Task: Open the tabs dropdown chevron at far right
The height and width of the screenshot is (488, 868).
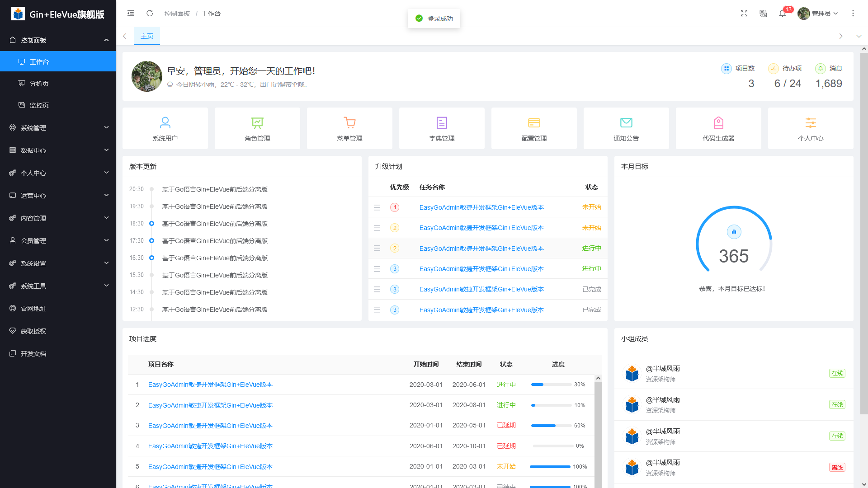Action: click(x=859, y=36)
